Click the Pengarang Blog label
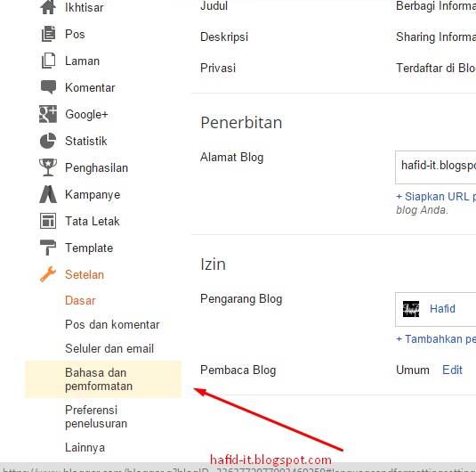Viewport: 476px width, 472px height. coord(241,299)
